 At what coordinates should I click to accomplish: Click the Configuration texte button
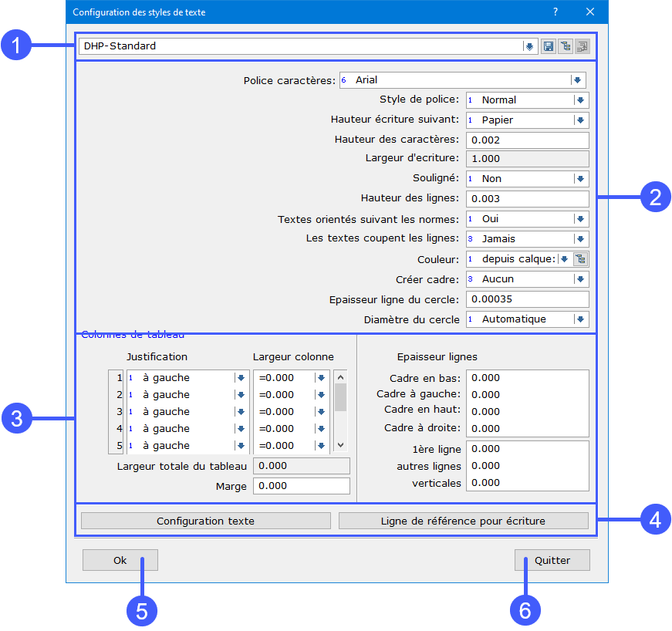[205, 521]
